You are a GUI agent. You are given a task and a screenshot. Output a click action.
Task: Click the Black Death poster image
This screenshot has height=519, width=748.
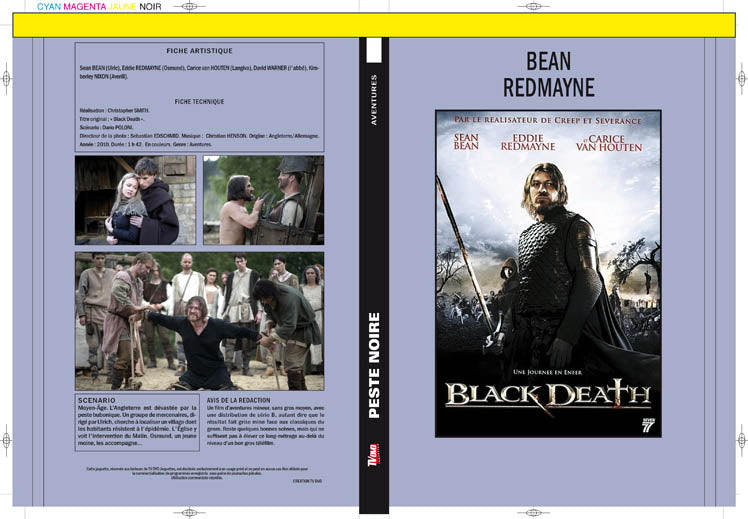point(548,274)
